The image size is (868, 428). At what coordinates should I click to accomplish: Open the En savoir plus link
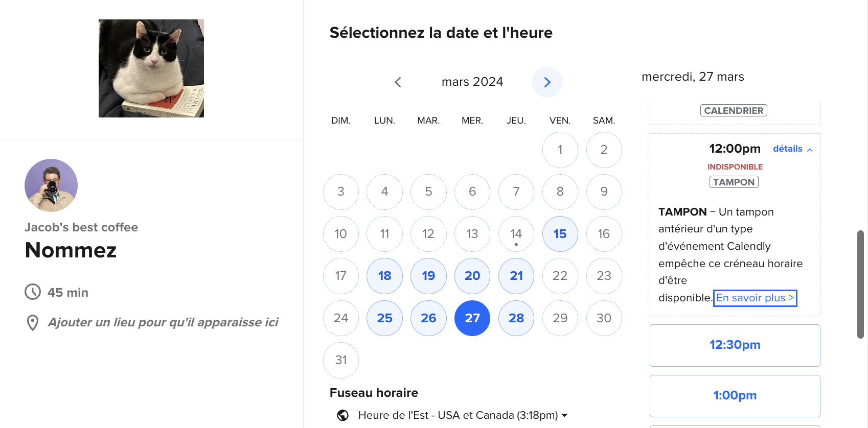coord(755,298)
